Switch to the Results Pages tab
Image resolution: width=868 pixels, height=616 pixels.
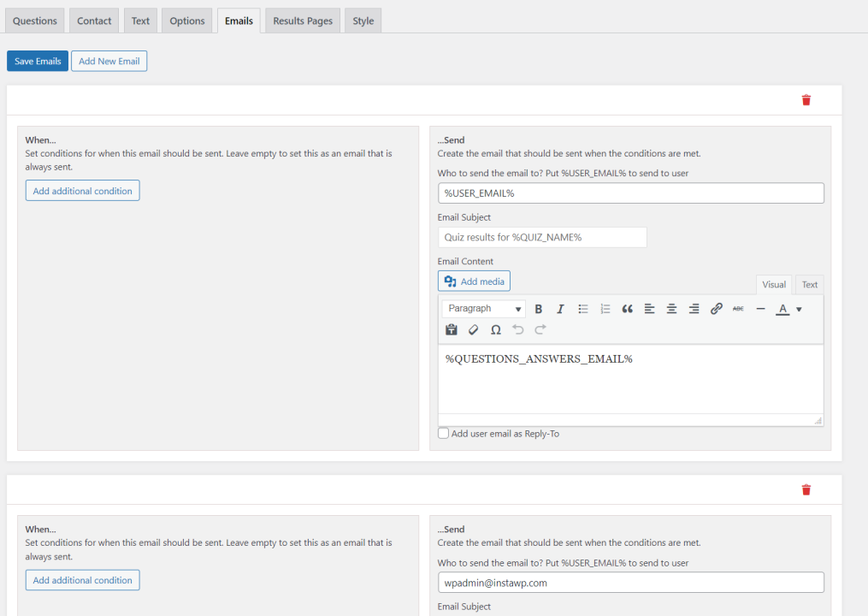tap(302, 20)
